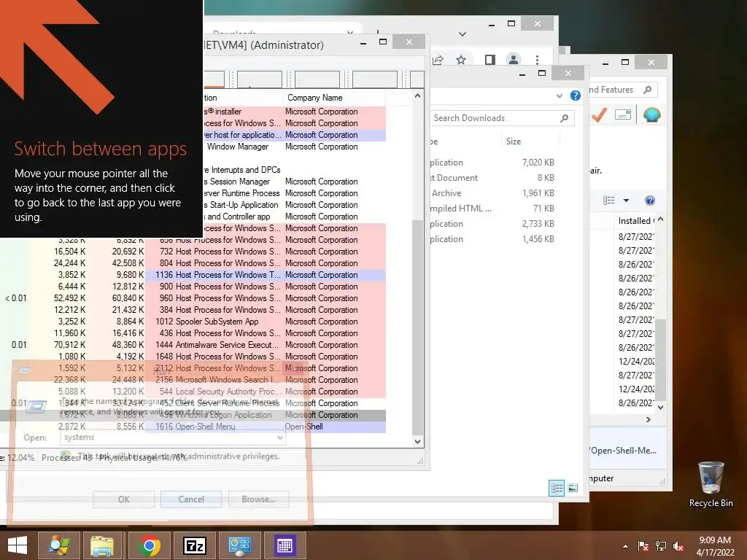Image resolution: width=747 pixels, height=560 pixels.
Task: Click the orange checkmark toolbar icon
Action: (599, 114)
